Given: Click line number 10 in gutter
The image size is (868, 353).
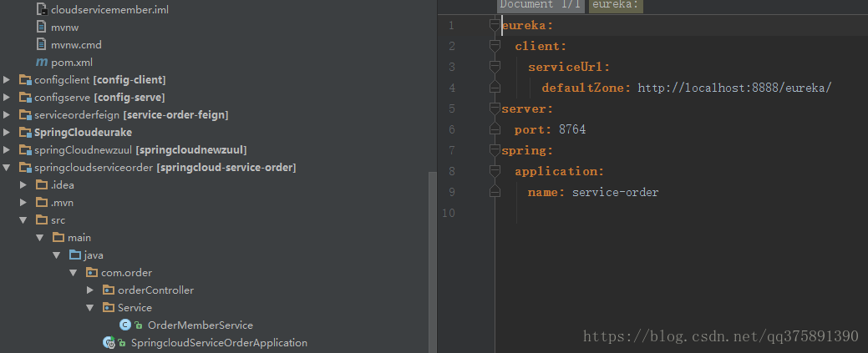Looking at the screenshot, I should coord(449,213).
